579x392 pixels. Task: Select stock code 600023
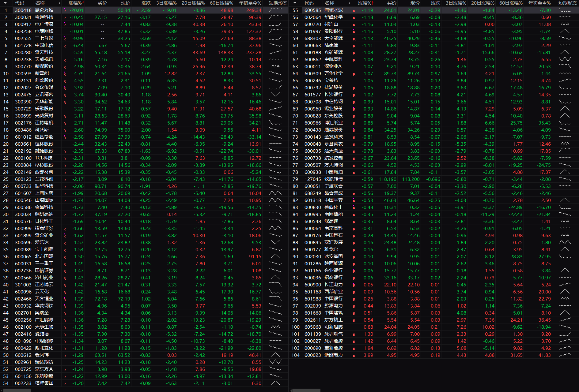point(313,355)
